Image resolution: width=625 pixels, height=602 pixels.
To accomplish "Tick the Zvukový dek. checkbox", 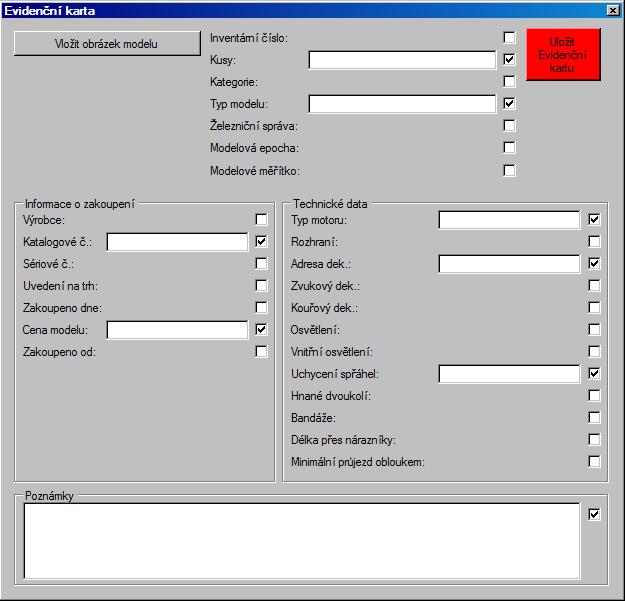I will (x=594, y=285).
